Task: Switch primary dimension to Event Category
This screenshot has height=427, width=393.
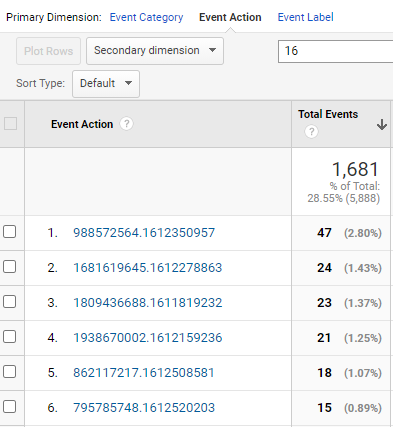Action: point(146,17)
